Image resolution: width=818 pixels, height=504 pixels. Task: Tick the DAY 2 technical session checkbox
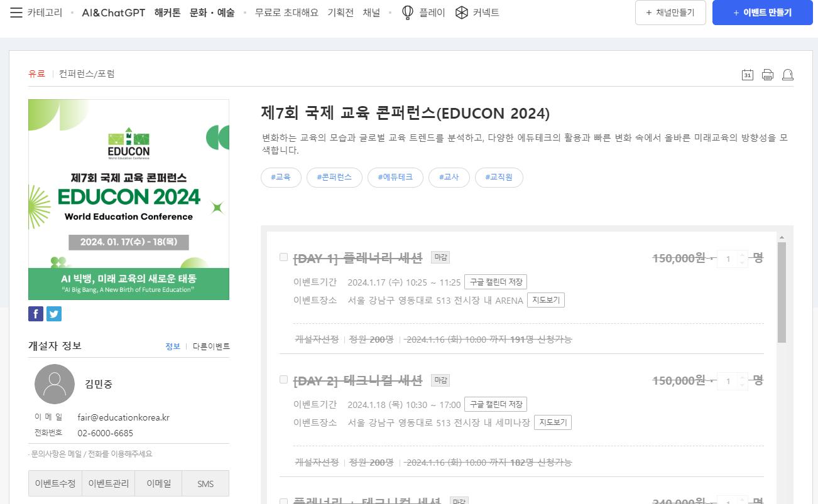coord(283,380)
